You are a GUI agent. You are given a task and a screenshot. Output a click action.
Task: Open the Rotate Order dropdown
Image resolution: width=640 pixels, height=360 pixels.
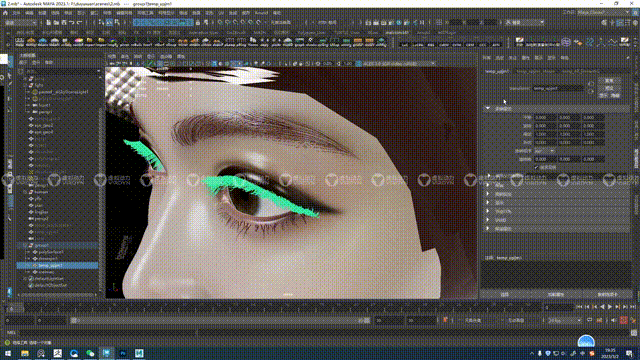544,151
